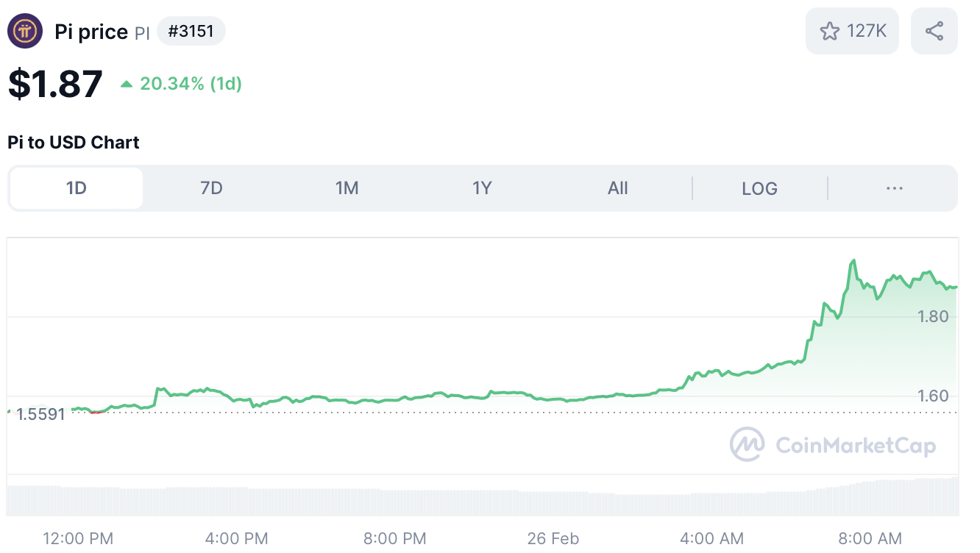This screenshot has width=980, height=553.
Task: Toggle LOG scale on the chart
Action: [x=759, y=188]
